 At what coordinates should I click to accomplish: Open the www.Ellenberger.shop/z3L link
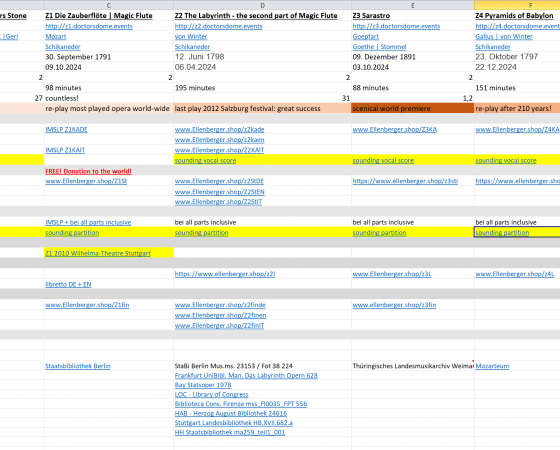(x=392, y=274)
